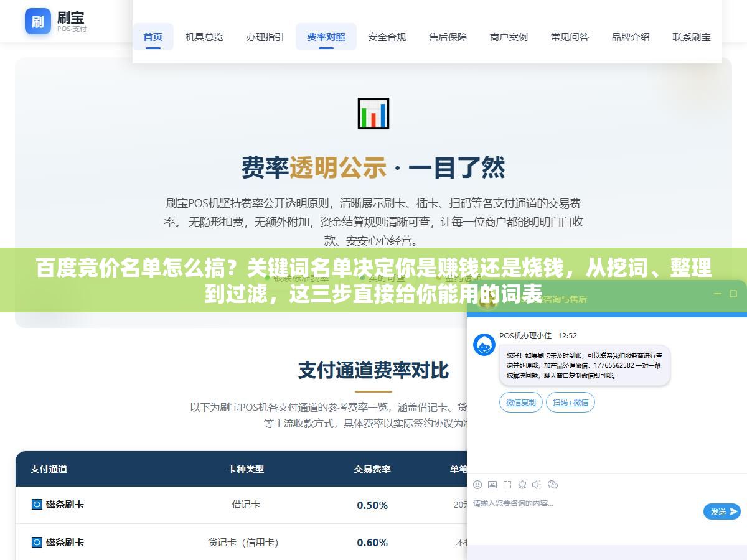Image resolution: width=747 pixels, height=560 pixels.
Task: Open the emoji picker in chat
Action: [477, 484]
